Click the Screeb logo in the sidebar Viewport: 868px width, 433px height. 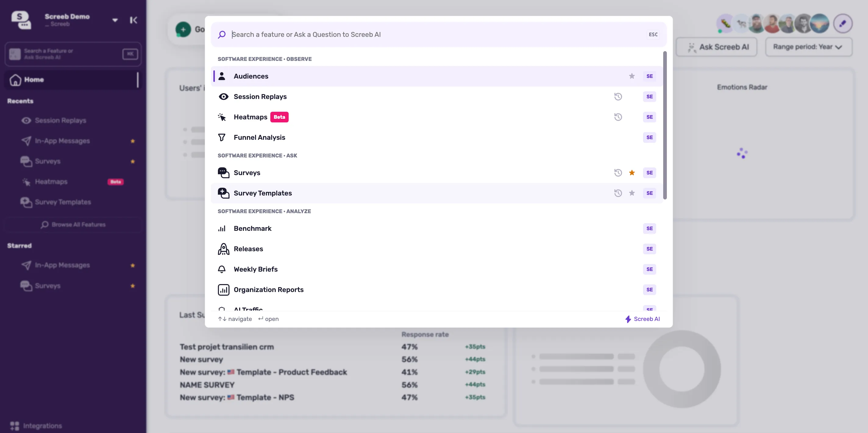click(21, 20)
